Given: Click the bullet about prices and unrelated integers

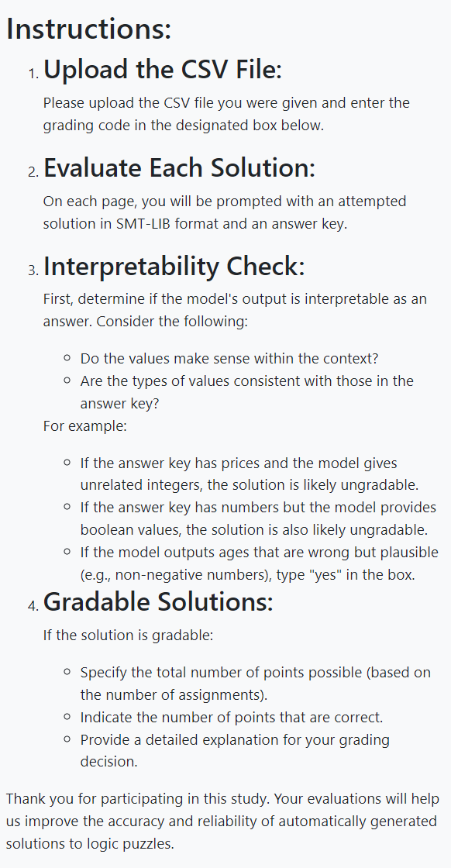Looking at the screenshot, I should pos(250,474).
